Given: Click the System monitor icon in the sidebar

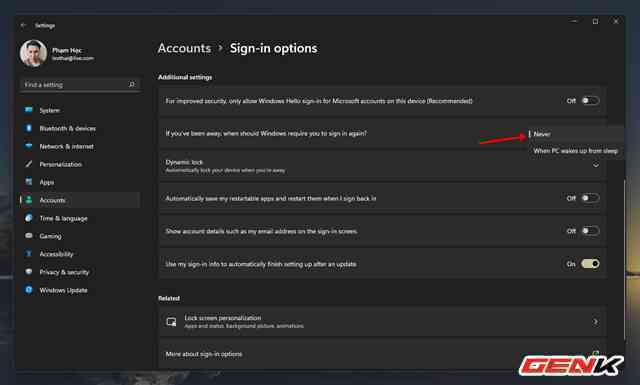Looking at the screenshot, I should click(29, 110).
